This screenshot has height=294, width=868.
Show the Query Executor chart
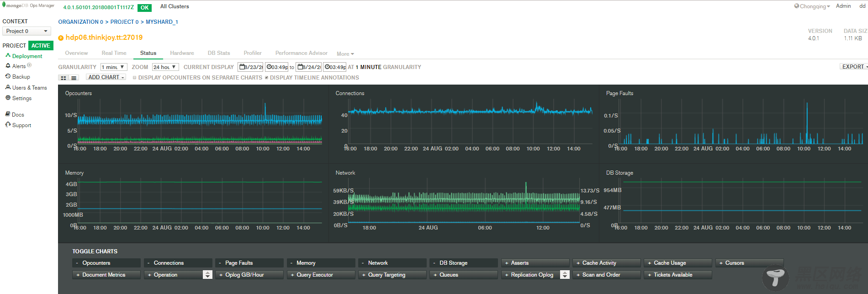(321, 275)
